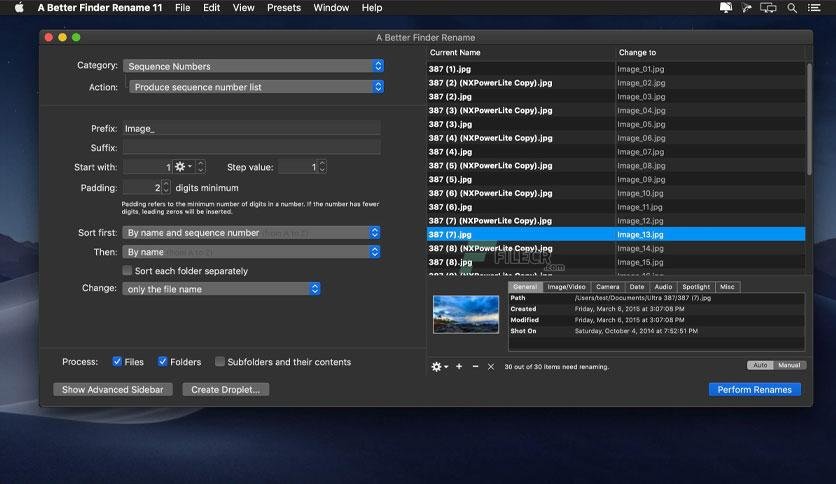Switch to the Audio tab
The width and height of the screenshot is (836, 484).
pyautogui.click(x=663, y=287)
